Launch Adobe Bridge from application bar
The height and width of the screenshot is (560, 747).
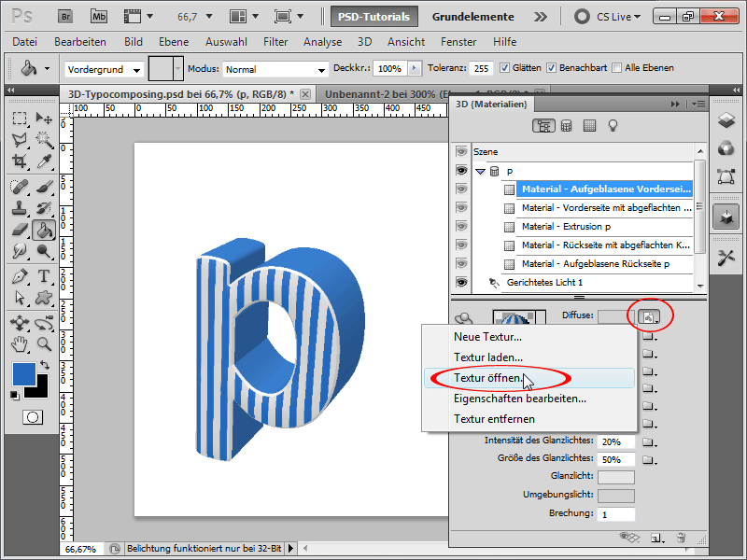pyautogui.click(x=65, y=17)
